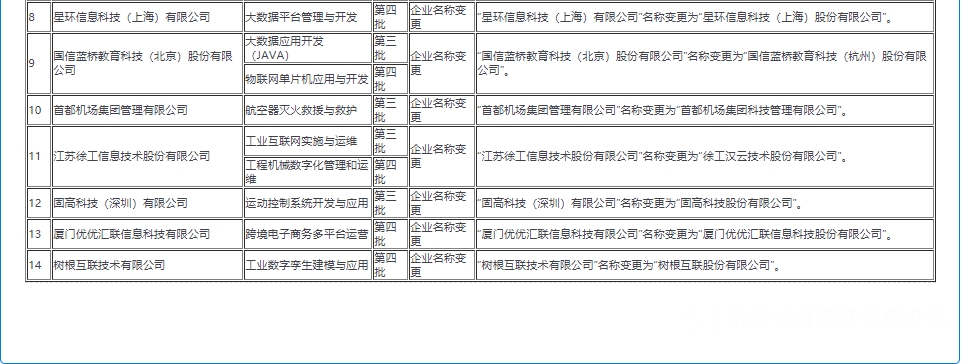This screenshot has height=364, width=961.
Task: Click the 航空器灭火救援与救护 certificate cell
Action: point(308,110)
